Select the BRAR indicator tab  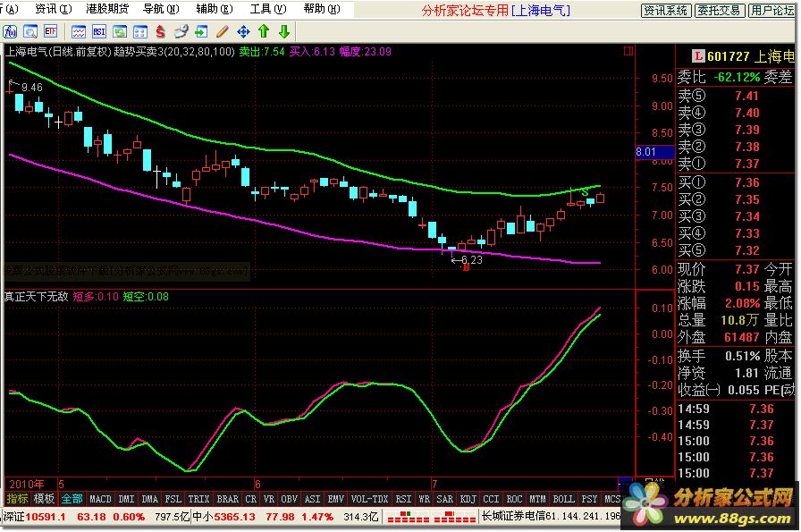click(x=228, y=499)
